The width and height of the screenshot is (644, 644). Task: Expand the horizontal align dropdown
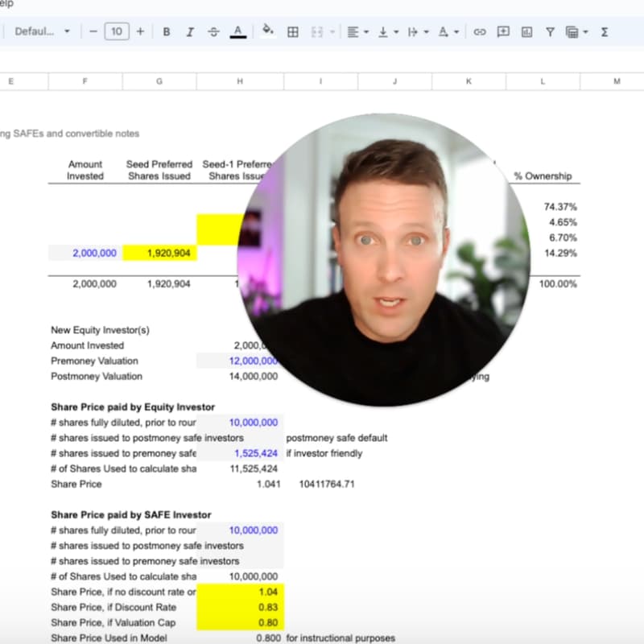pyautogui.click(x=357, y=32)
